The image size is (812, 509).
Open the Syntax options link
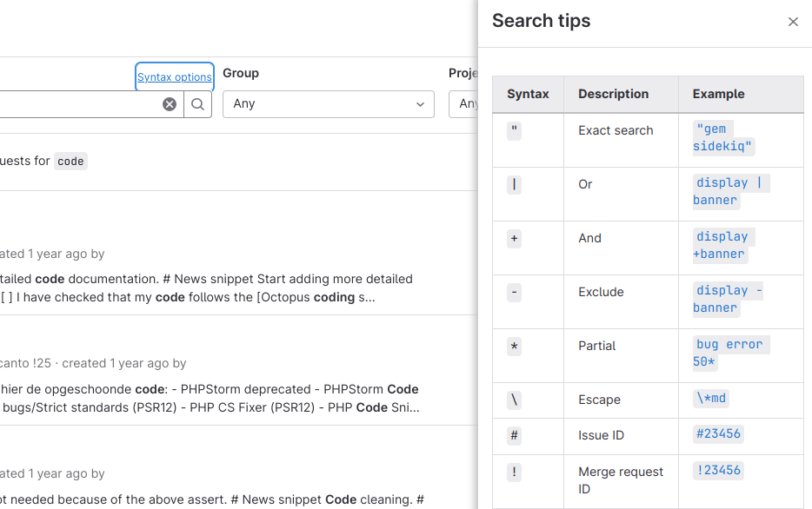174,76
